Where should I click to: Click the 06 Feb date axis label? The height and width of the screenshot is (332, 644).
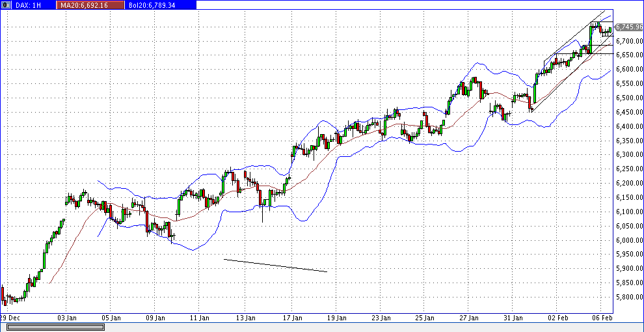602,318
